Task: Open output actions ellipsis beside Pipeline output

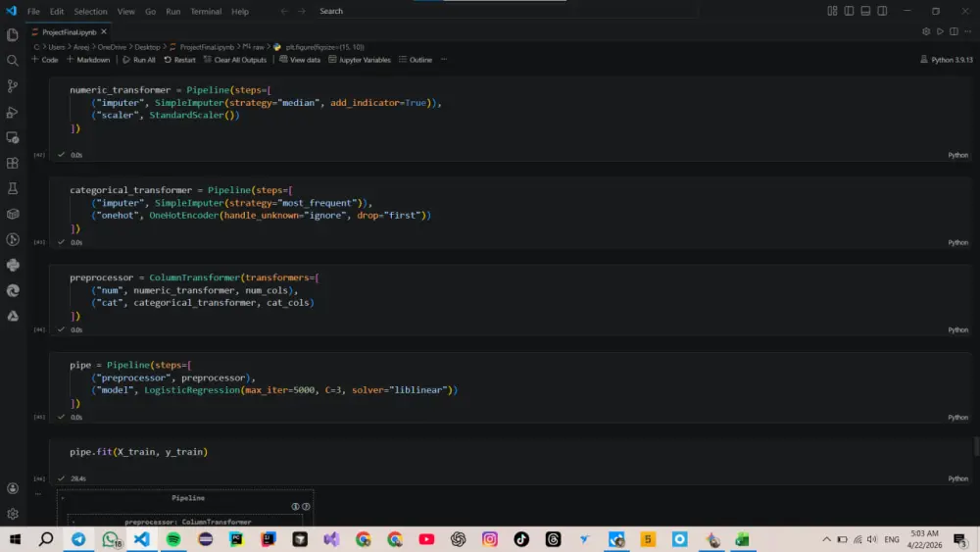Action: [38, 494]
